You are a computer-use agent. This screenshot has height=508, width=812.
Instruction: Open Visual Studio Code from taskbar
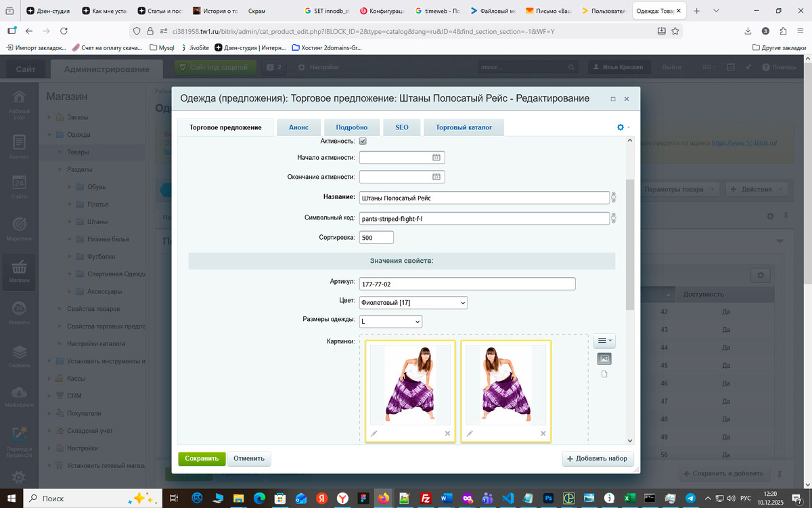[x=508, y=498]
